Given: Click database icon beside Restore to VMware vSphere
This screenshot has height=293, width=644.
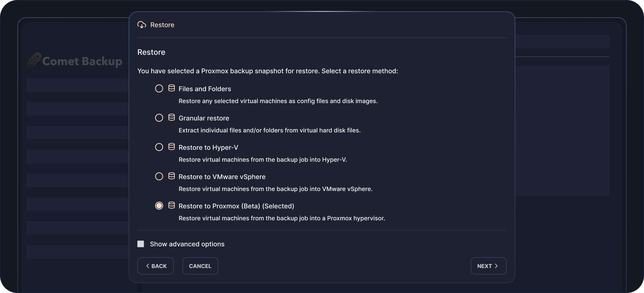Looking at the screenshot, I should coord(172,176).
